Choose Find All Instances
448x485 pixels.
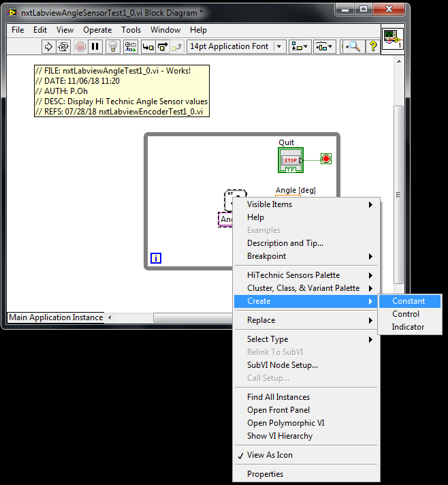(306, 397)
